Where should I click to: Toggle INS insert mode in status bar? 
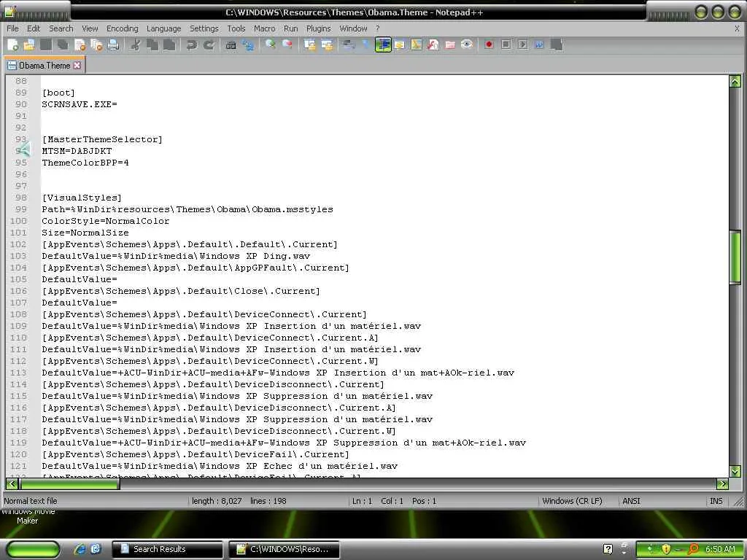coord(716,501)
